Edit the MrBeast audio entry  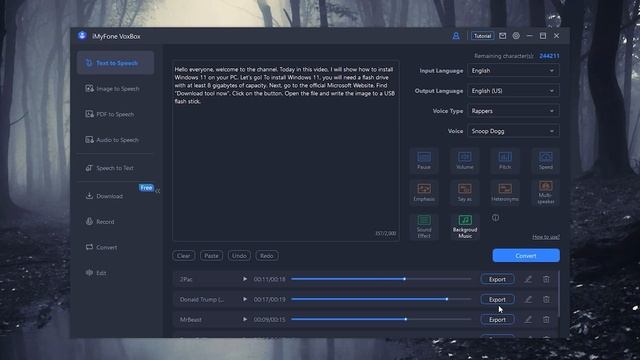click(x=528, y=320)
